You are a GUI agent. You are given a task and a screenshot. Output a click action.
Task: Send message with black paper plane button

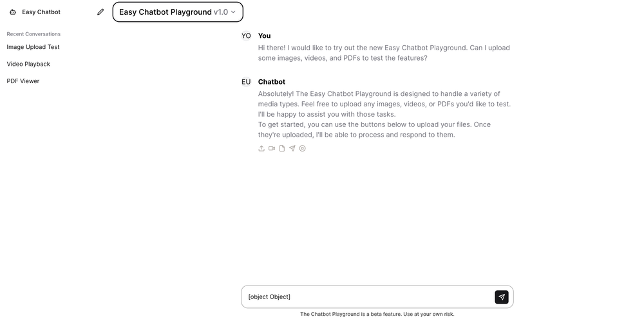click(x=502, y=297)
